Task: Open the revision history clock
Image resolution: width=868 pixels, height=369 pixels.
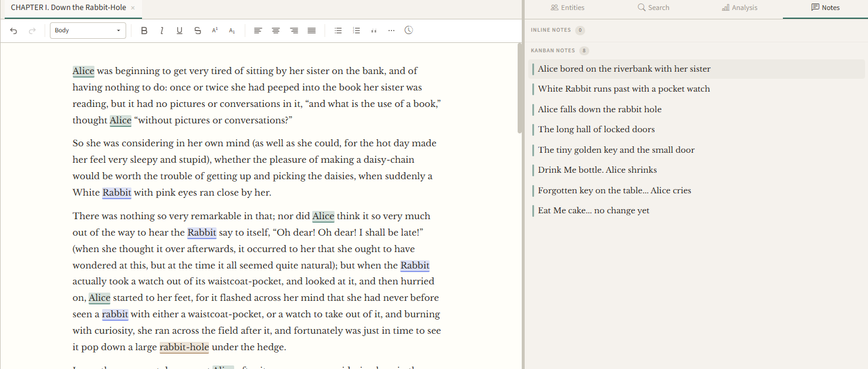Action: click(x=409, y=30)
